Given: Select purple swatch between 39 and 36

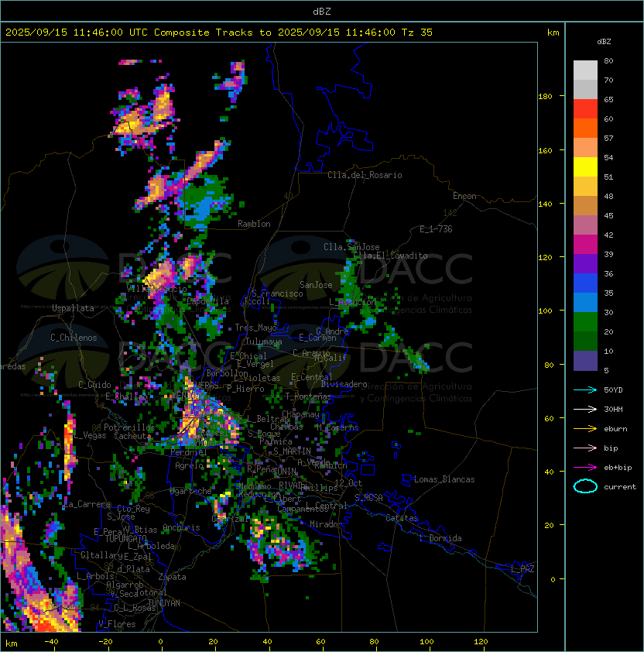Looking at the screenshot, I should click(585, 263).
